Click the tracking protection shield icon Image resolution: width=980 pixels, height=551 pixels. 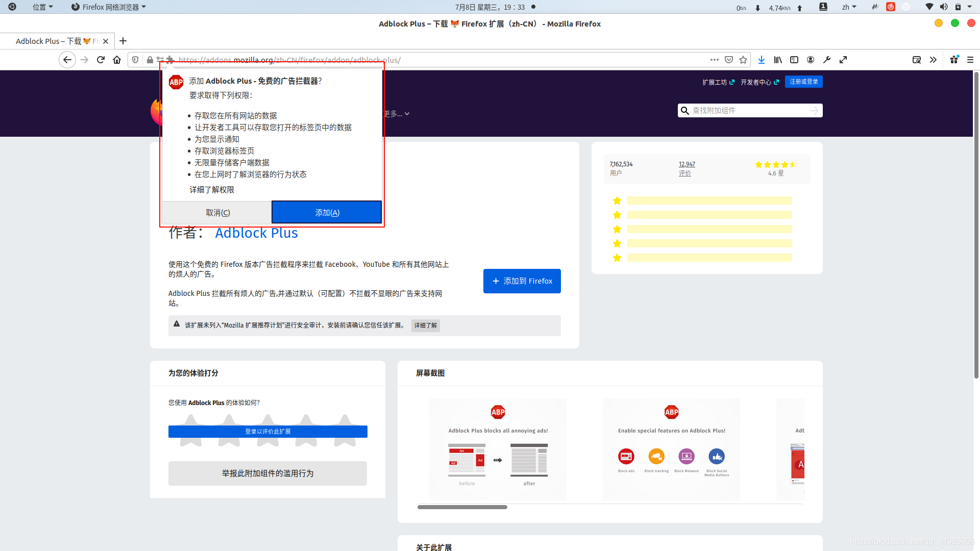135,60
